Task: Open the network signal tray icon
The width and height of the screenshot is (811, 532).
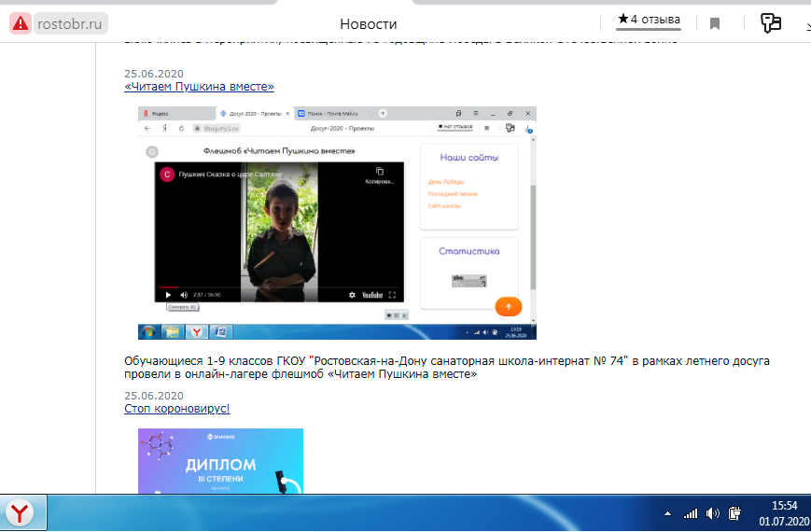Action: point(691,513)
